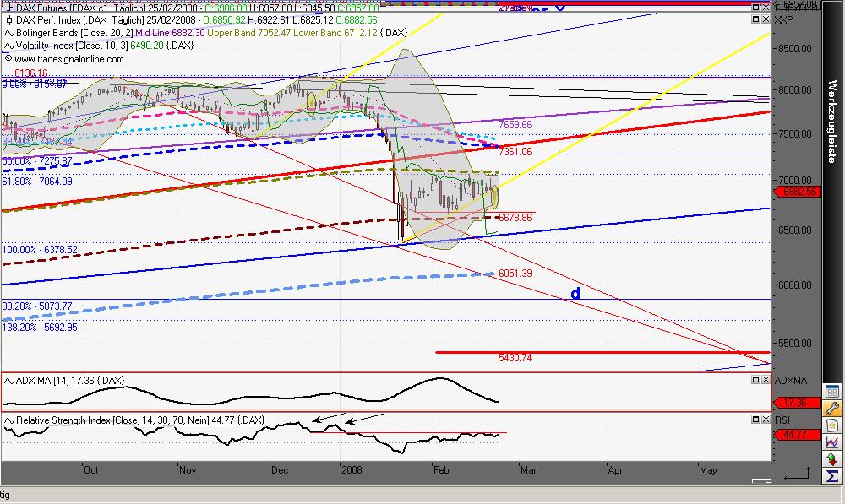Click the 38.20% - 5873.77 Fibonacci label
Viewport: 845px width, 504px height.
coord(37,306)
